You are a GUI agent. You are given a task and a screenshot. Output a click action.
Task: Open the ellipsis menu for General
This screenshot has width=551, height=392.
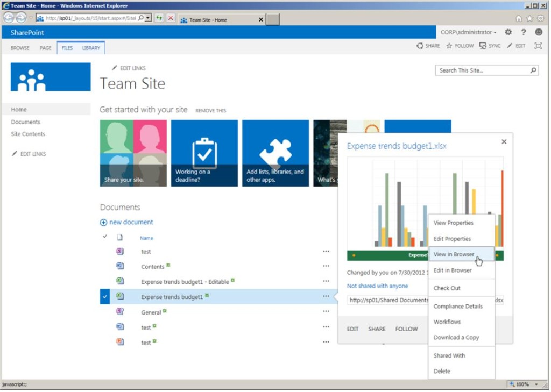pos(326,312)
